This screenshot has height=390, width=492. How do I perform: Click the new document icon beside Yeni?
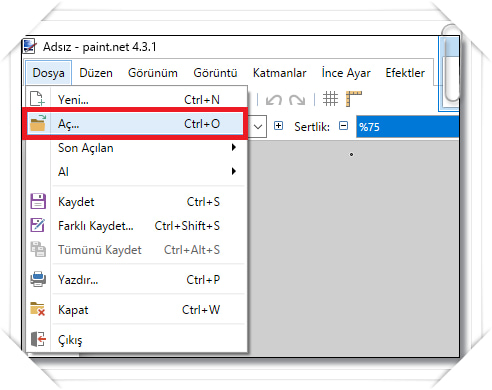38,99
